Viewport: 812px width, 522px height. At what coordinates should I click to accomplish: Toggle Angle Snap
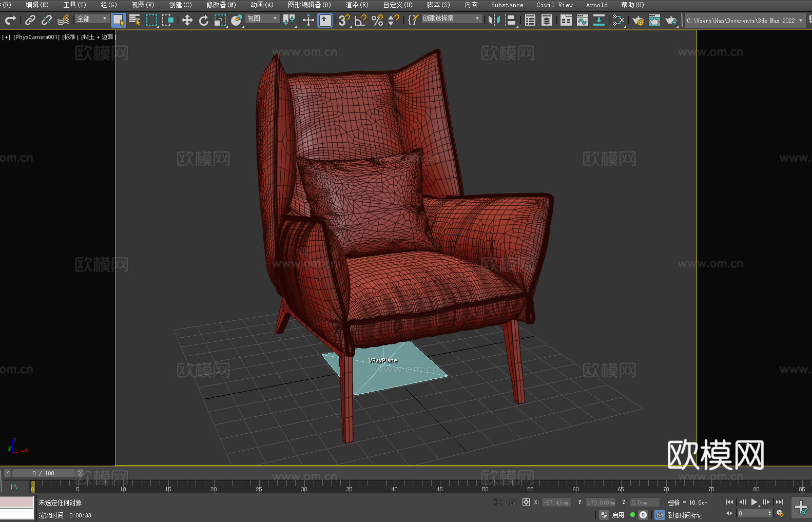(361, 20)
